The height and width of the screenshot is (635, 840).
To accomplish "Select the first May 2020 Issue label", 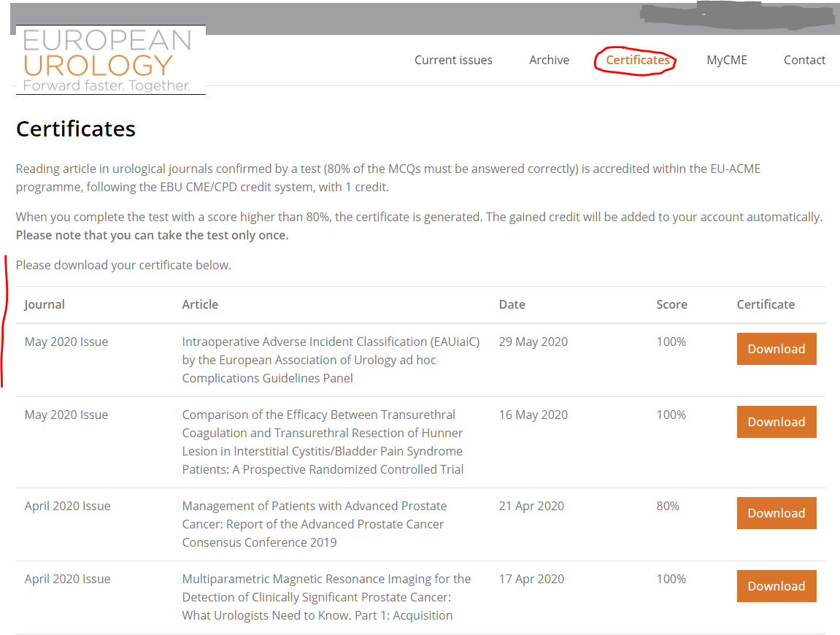I will pos(66,341).
